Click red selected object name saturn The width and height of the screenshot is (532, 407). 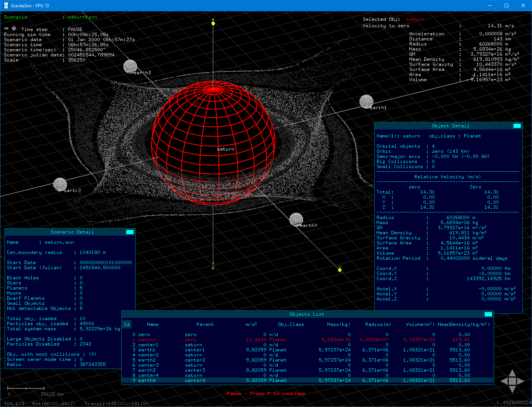(415, 20)
